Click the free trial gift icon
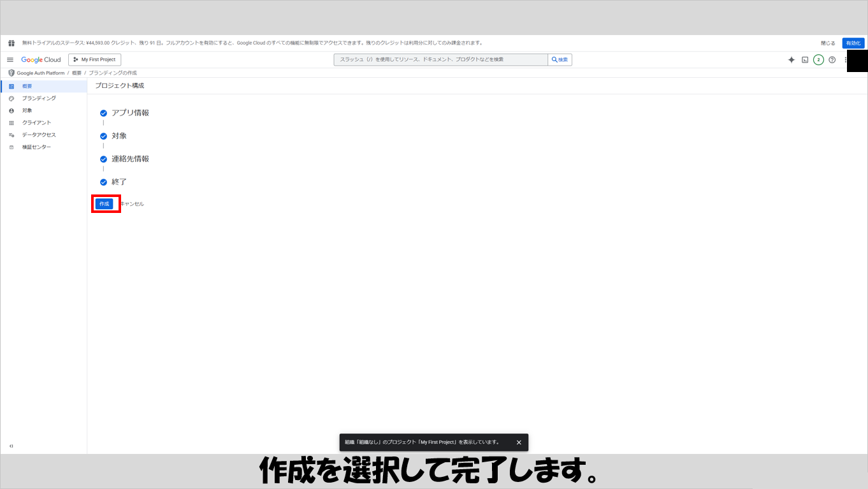This screenshot has height=489, width=868. 11,43
